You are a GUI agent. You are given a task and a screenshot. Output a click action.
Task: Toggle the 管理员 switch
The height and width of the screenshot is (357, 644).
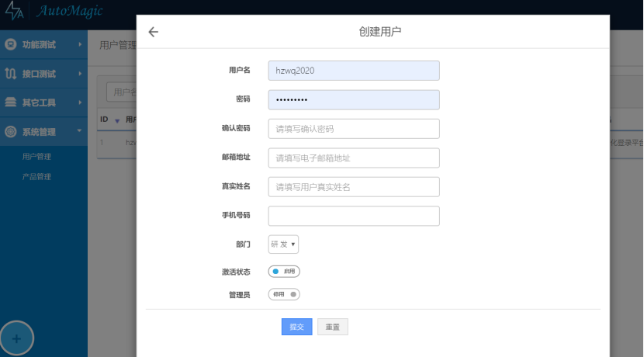tap(284, 294)
